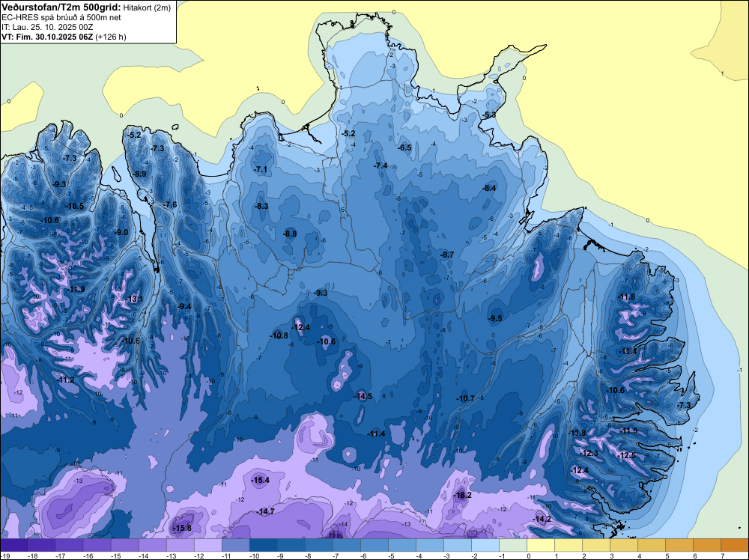Pick the light blue -2 to -1 legend swatch
This screenshot has height=560, width=749.
485,545
